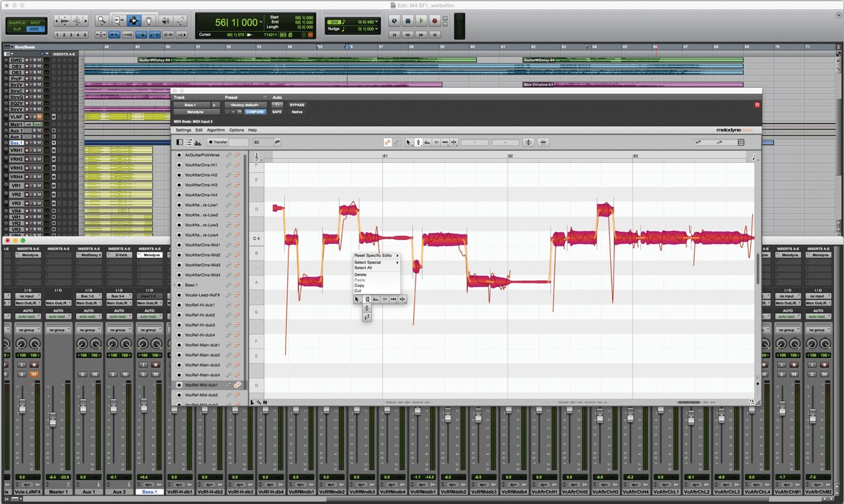Image resolution: width=844 pixels, height=504 pixels.
Task: Toggle the plugin BYPASS button
Action: tap(297, 105)
